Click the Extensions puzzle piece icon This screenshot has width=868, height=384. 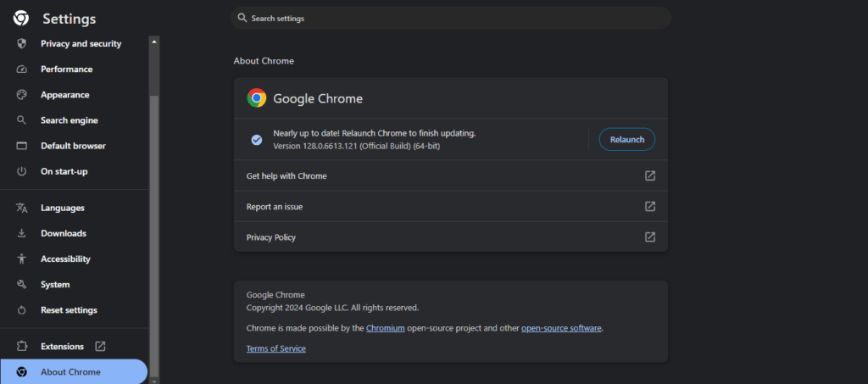21,347
